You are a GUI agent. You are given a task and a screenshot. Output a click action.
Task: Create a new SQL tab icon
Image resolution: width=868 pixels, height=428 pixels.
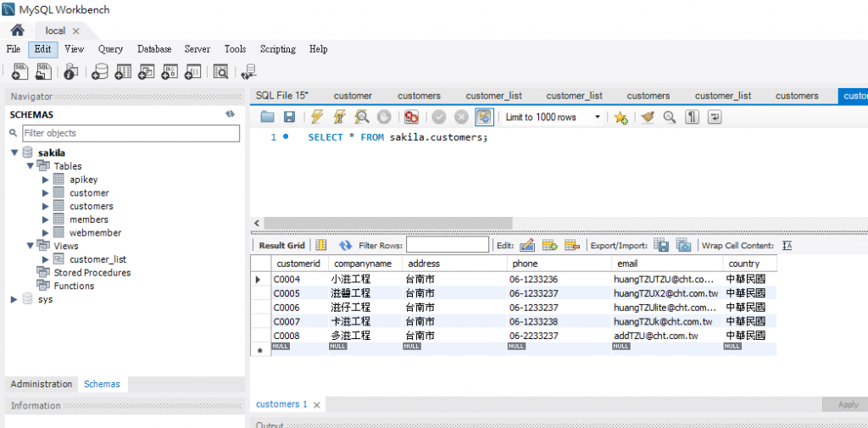[x=20, y=71]
